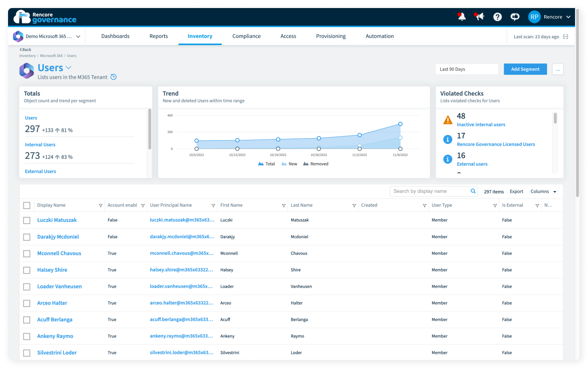This screenshot has height=368, width=588.
Task: Click the page's vertical scrollbar
Action: [x=578, y=102]
